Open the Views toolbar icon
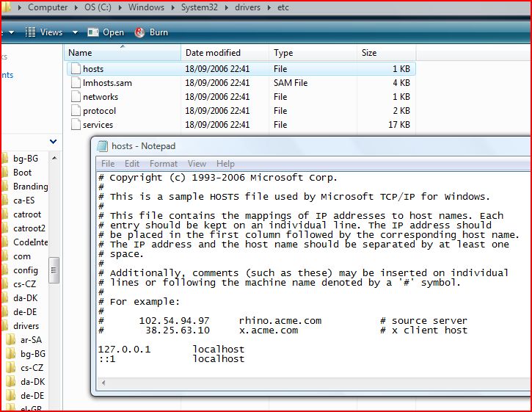The image size is (532, 412). click(30, 32)
